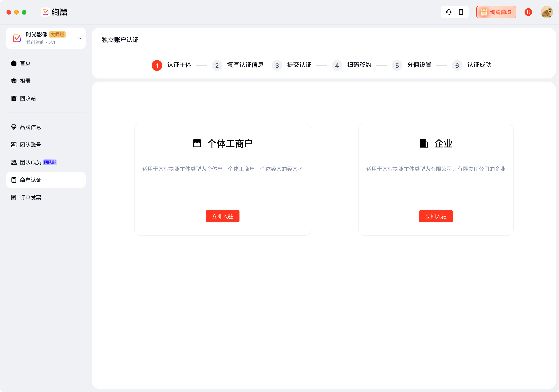Screen dimensions: 559x392
Task: Open 团队账号 team account page
Action: [30, 145]
